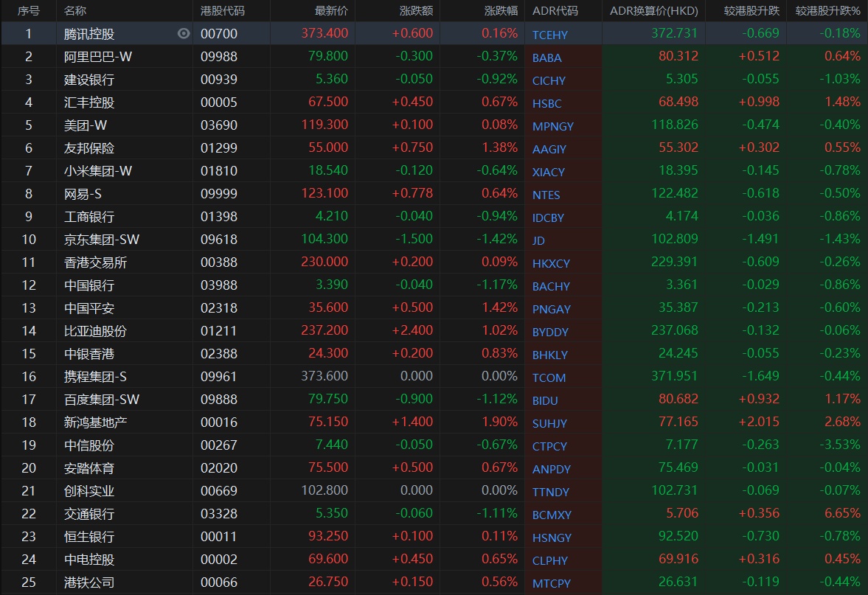The width and height of the screenshot is (868, 595).
Task: Sort by the 涨跌幅 column header
Action: (x=501, y=11)
